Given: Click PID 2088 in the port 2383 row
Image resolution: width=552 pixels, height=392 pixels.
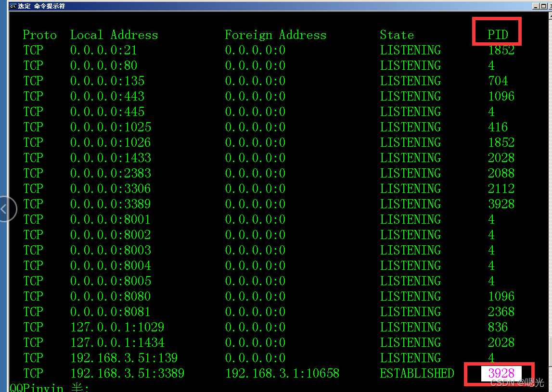Looking at the screenshot, I should [501, 173].
